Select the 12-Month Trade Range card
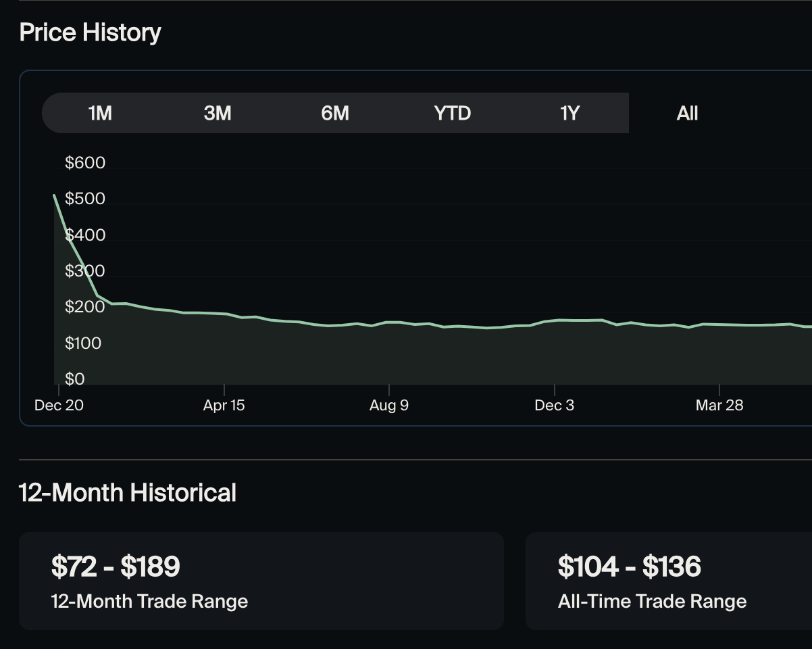Image resolution: width=812 pixels, height=649 pixels. [262, 580]
